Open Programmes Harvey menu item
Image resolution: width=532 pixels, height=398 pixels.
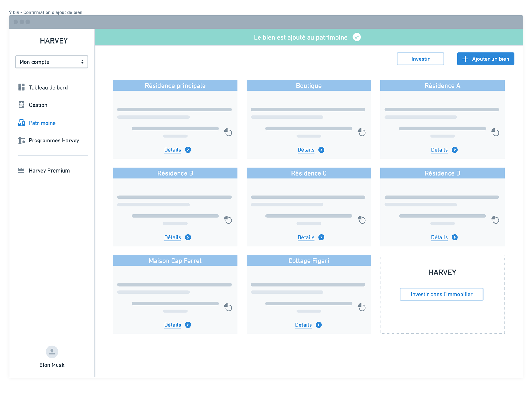point(54,140)
